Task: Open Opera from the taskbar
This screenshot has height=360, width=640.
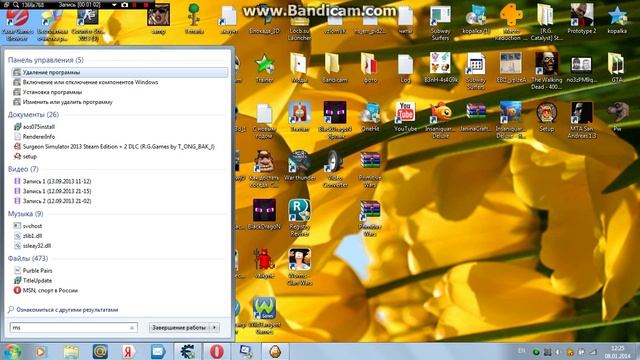Action: 217,351
